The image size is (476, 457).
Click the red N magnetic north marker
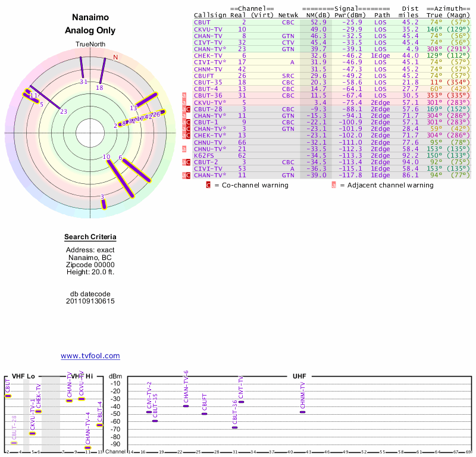click(x=115, y=57)
